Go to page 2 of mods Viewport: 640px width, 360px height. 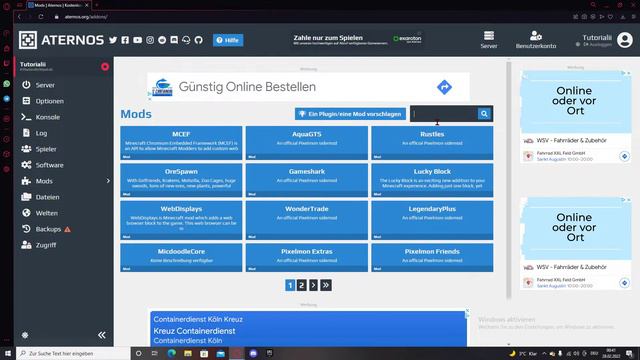301,285
